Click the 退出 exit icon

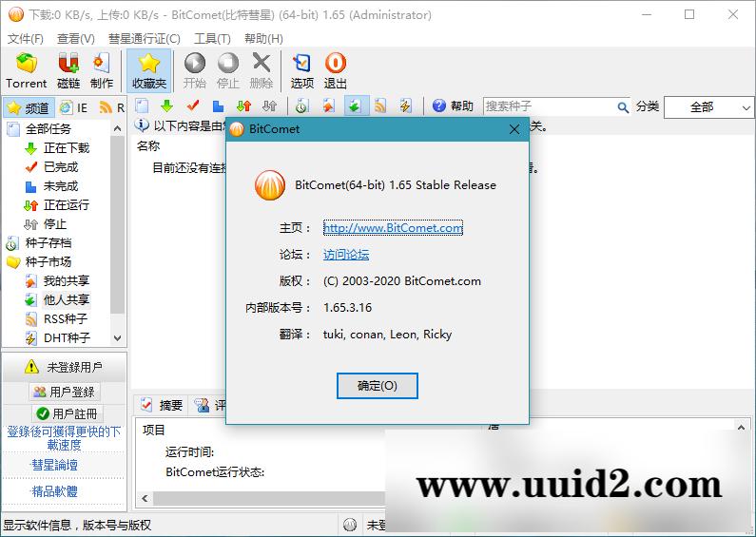tap(335, 70)
